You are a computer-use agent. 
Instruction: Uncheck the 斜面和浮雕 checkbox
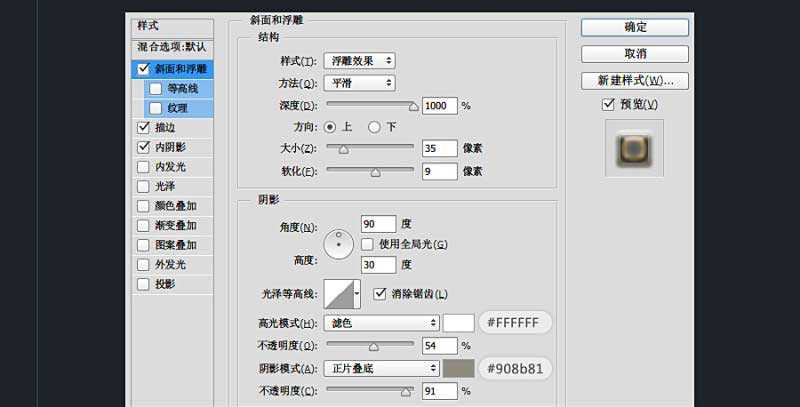coord(143,69)
